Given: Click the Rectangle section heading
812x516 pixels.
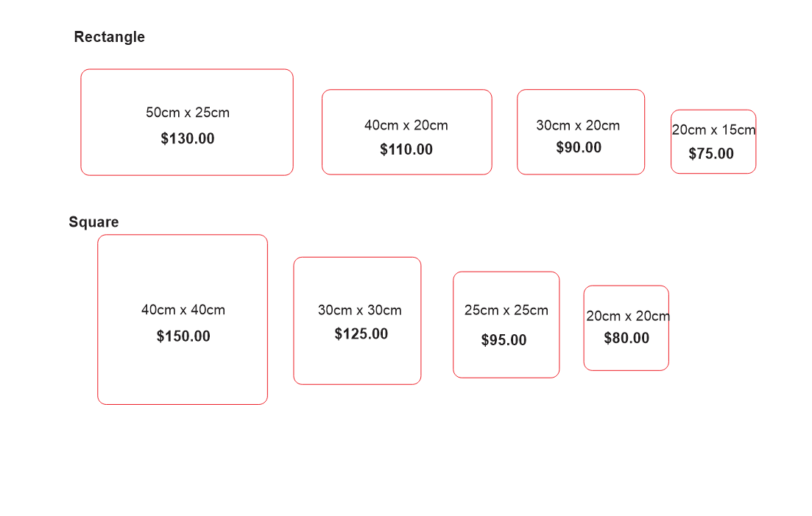Looking at the screenshot, I should pos(110,37).
